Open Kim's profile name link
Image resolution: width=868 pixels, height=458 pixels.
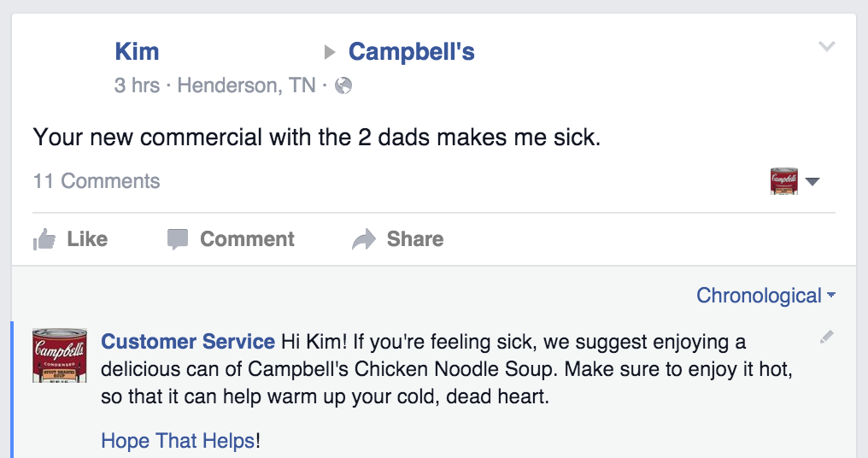(137, 52)
